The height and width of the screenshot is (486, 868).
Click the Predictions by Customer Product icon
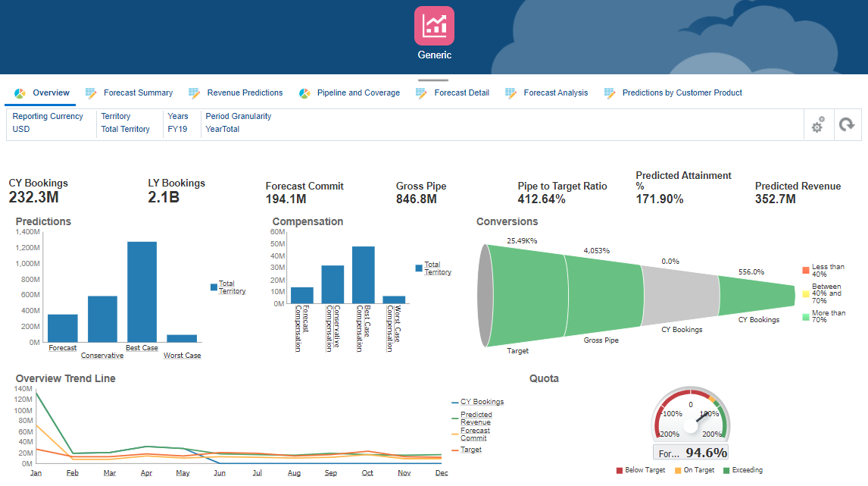click(610, 93)
